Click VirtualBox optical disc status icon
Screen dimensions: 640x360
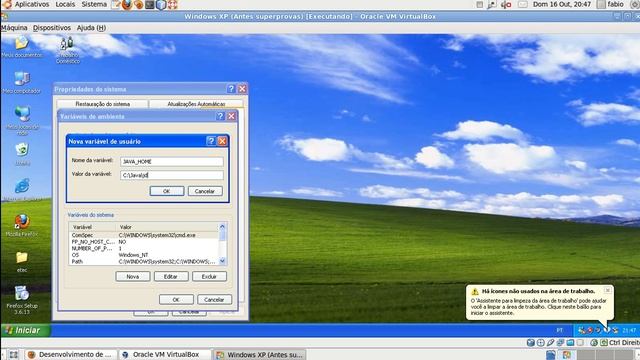(541, 342)
